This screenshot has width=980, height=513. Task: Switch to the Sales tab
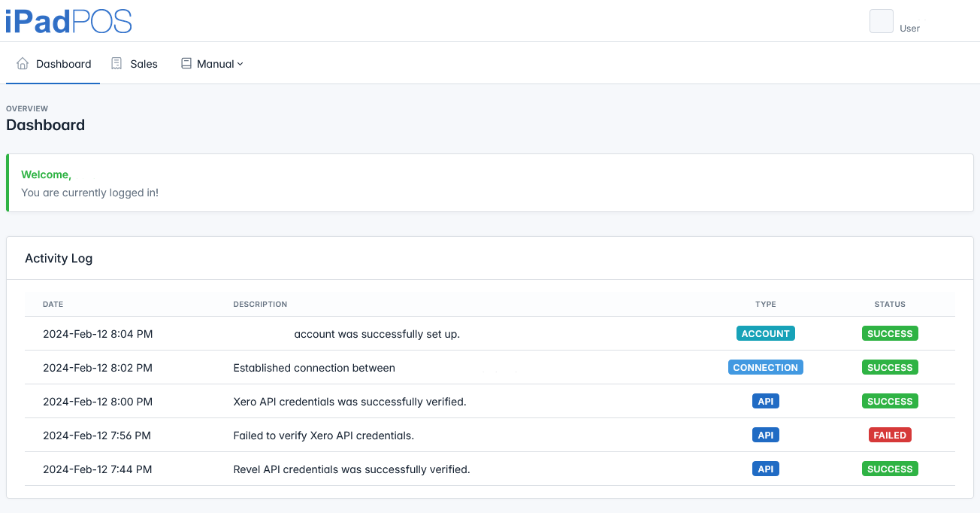pos(144,64)
